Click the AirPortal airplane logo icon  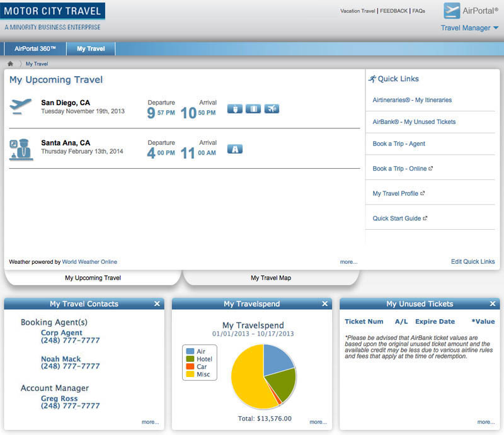point(452,11)
